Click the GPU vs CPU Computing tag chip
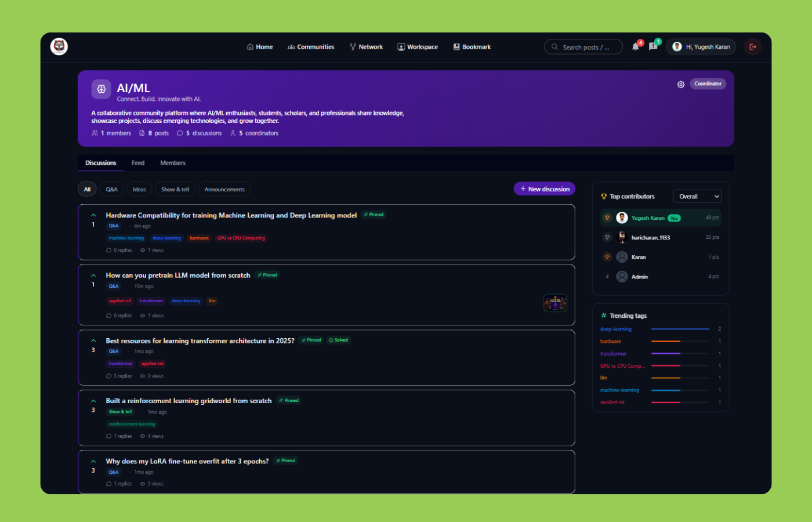Image resolution: width=812 pixels, height=522 pixels. click(x=241, y=238)
